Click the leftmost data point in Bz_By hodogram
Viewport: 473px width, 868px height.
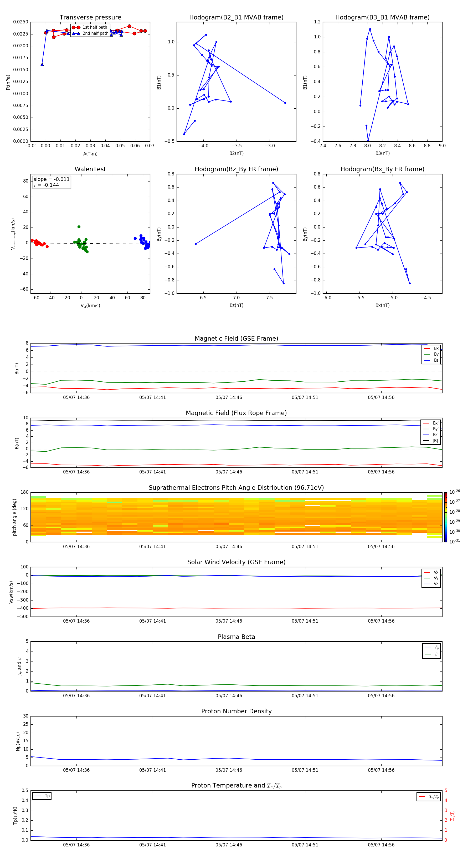(196, 244)
